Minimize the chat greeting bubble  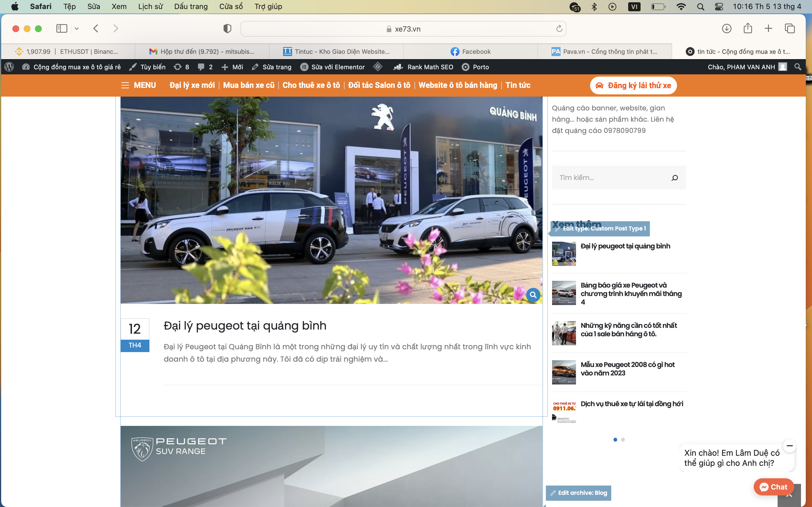(789, 446)
